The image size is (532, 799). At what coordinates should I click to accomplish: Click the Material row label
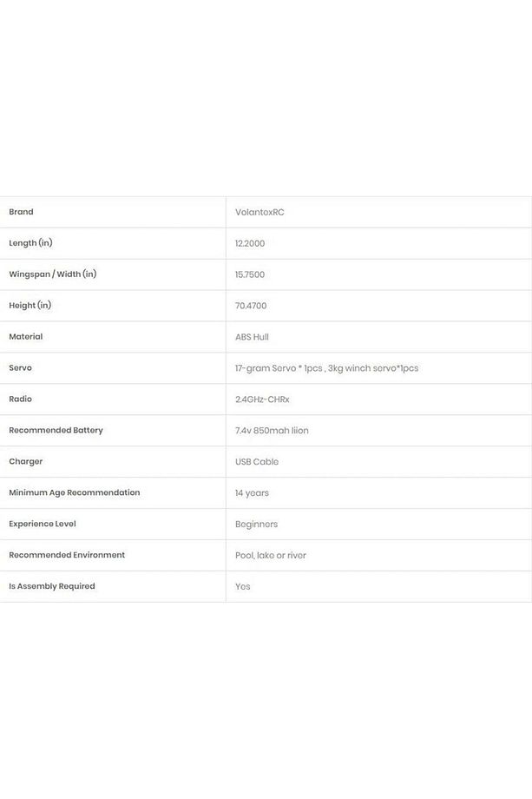26,337
